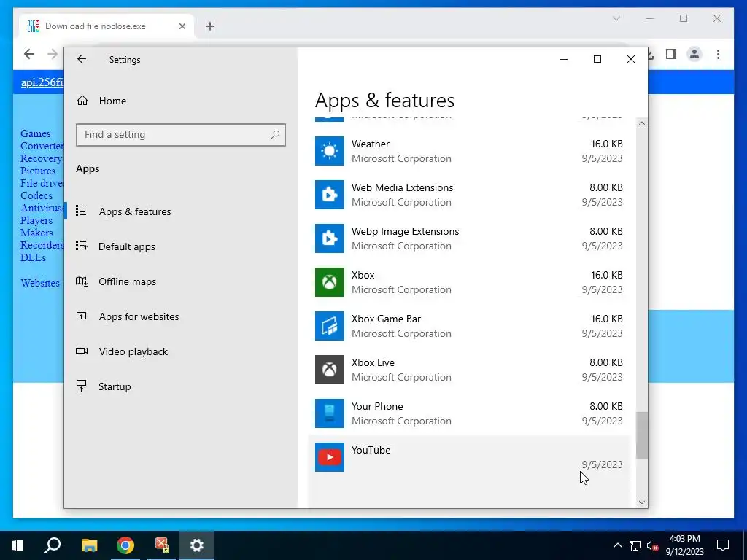Select the Download file noclose.exe browser tab
This screenshot has width=747, height=560.
pos(107,26)
